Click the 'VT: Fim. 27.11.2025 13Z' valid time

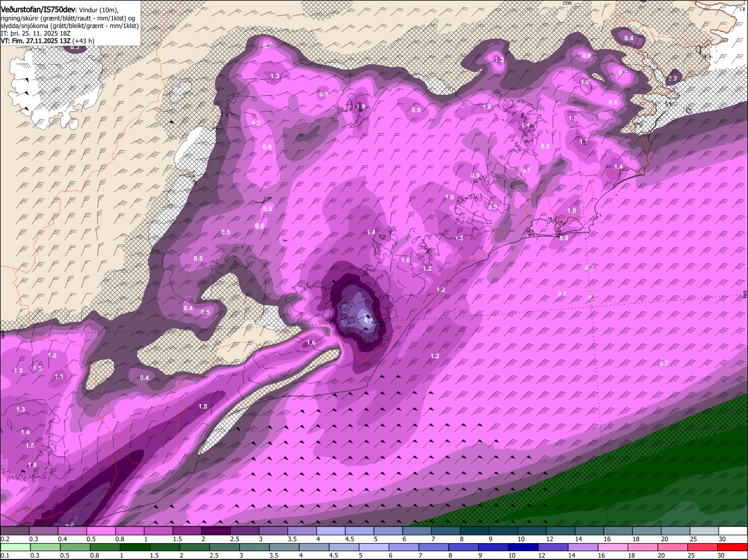point(36,41)
